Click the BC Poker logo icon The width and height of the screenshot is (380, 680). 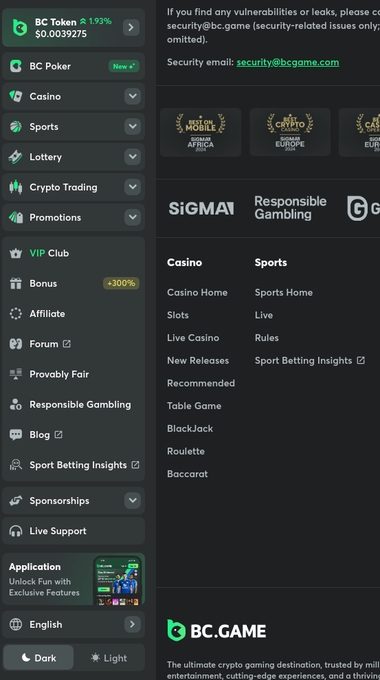[x=16, y=66]
